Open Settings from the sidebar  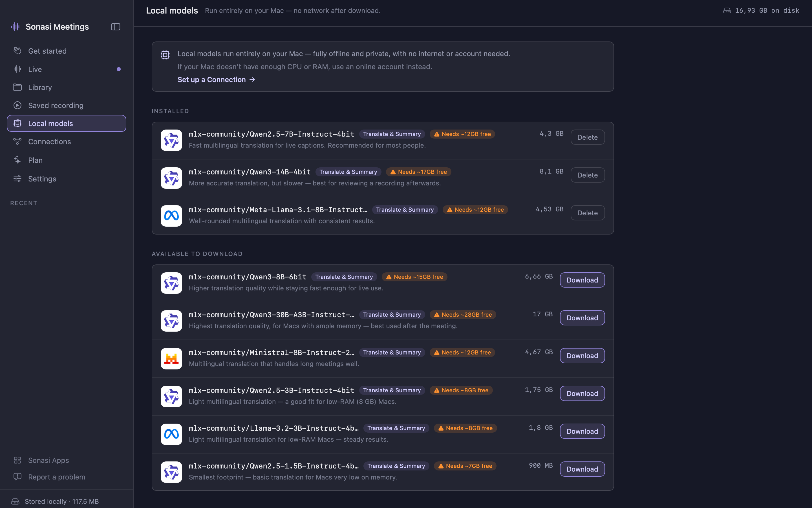[67, 179]
